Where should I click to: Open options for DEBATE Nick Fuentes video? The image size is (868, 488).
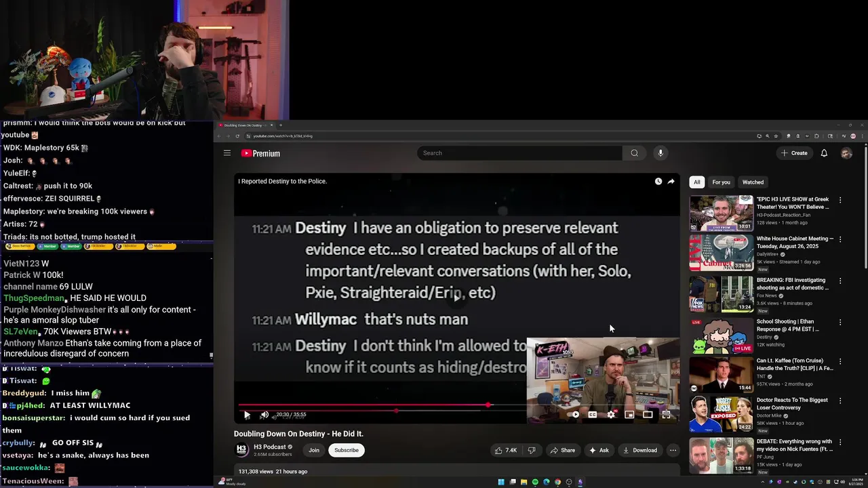click(x=840, y=442)
